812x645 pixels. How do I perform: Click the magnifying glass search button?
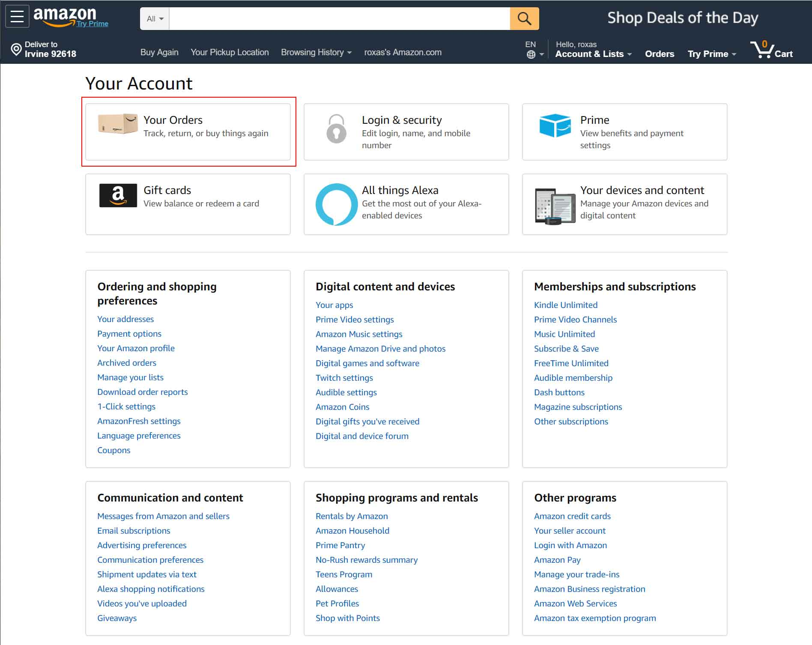point(524,18)
